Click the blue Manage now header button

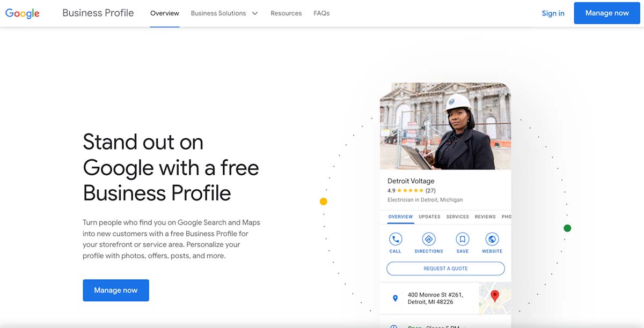[x=606, y=13]
